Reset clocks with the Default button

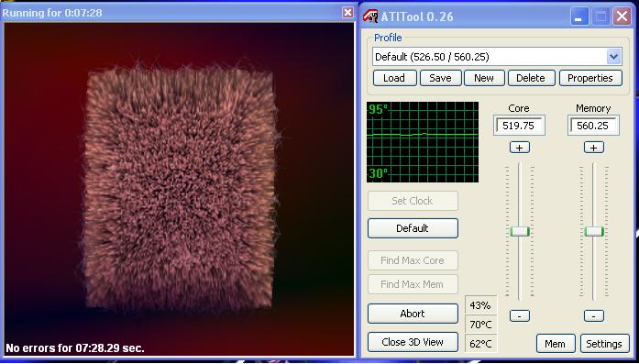point(413,228)
